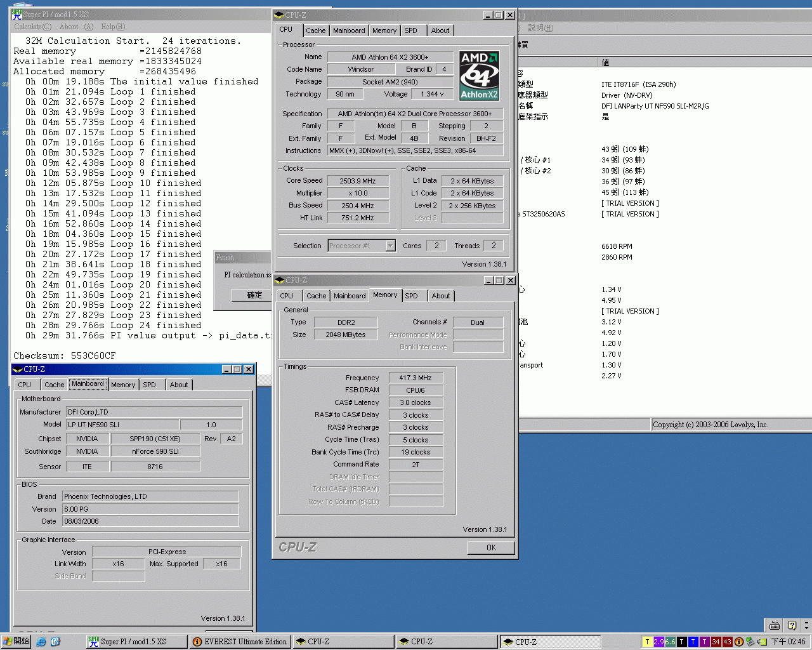Open the orange EVEREST info tray icon
Viewport: 812px width, 650px height.
click(x=738, y=642)
